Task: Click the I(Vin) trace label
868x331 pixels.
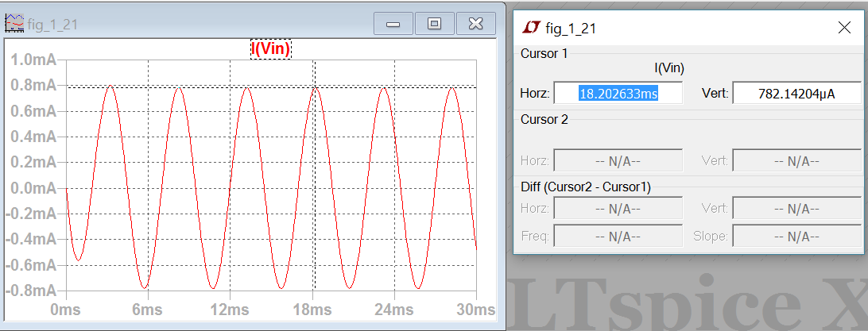Action: [x=271, y=48]
